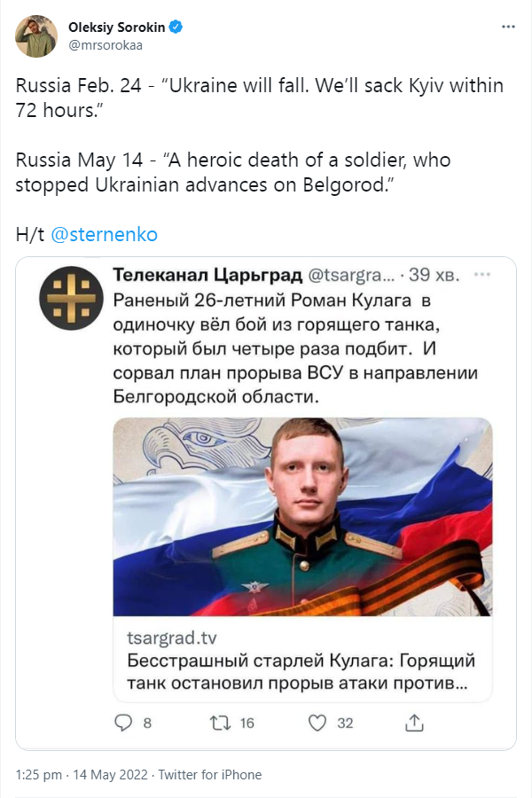Click the 39 хв. quoted tweet timestamp
Viewport: 532px width, 798px height.
[434, 275]
